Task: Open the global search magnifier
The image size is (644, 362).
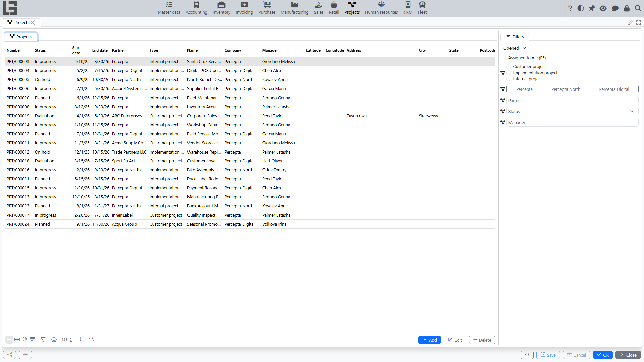Action: coord(638,8)
